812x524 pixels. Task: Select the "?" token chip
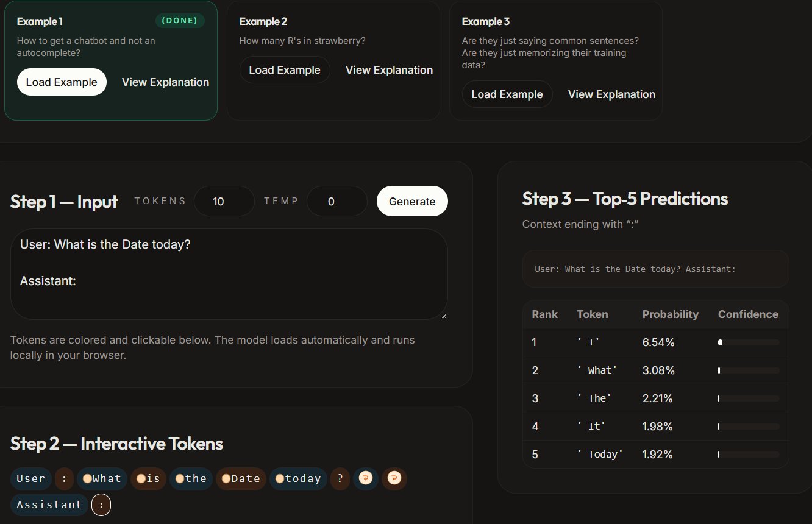click(x=340, y=478)
